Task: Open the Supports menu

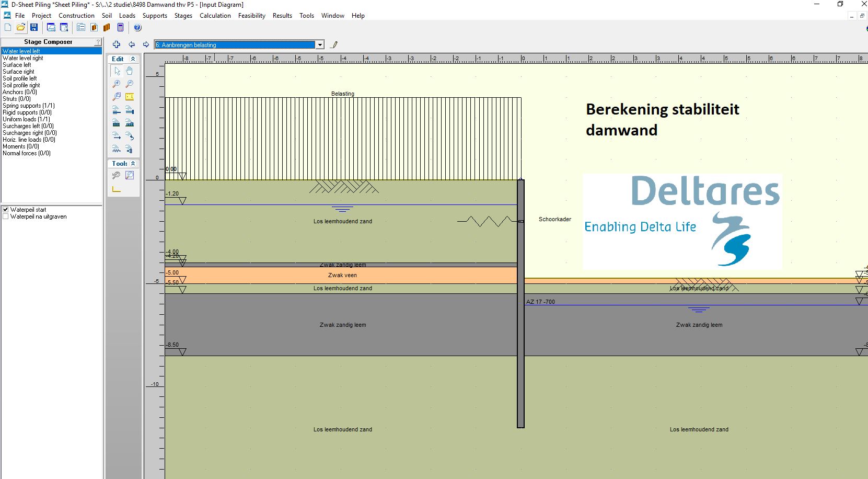Action: 155,16
